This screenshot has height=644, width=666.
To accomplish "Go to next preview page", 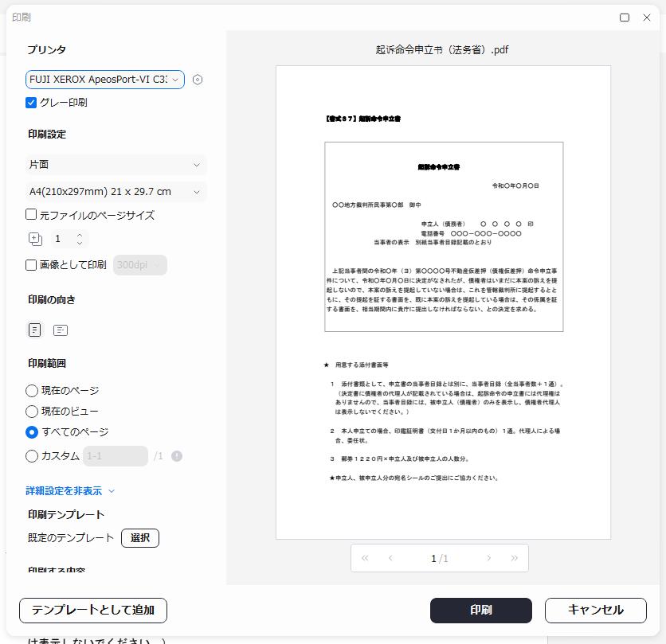I will (488, 558).
